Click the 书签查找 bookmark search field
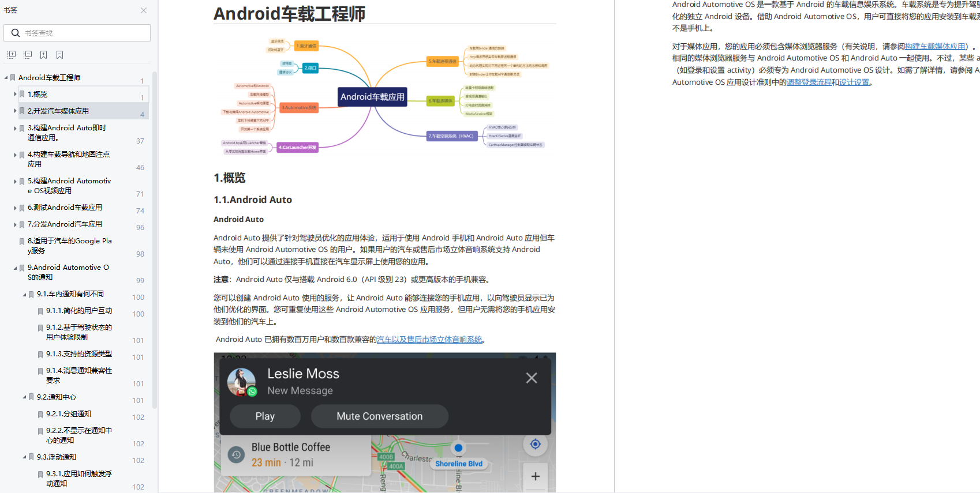Screen dimensions: 980x493 [77, 33]
